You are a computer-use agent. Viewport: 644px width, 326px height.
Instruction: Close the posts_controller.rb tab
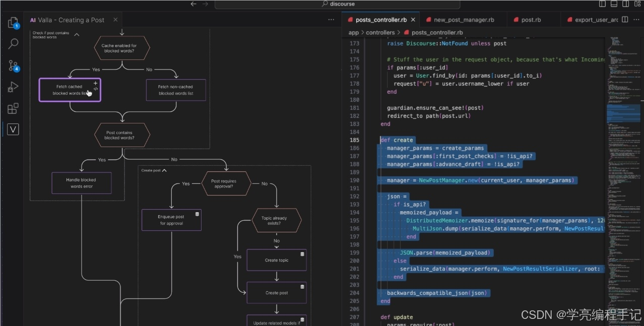(413, 20)
